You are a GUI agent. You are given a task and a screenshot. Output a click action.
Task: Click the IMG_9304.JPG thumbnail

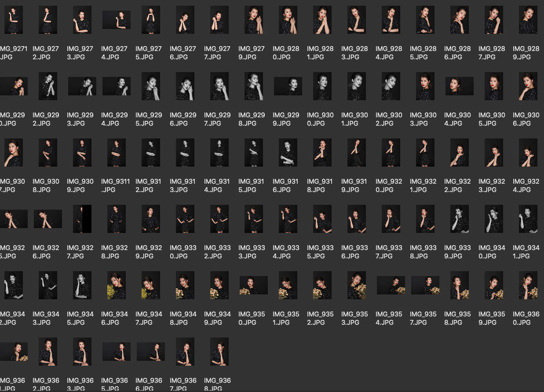pos(459,86)
